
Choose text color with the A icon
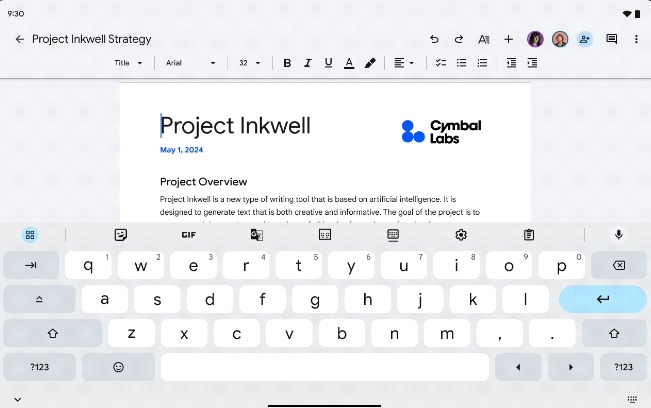click(349, 63)
